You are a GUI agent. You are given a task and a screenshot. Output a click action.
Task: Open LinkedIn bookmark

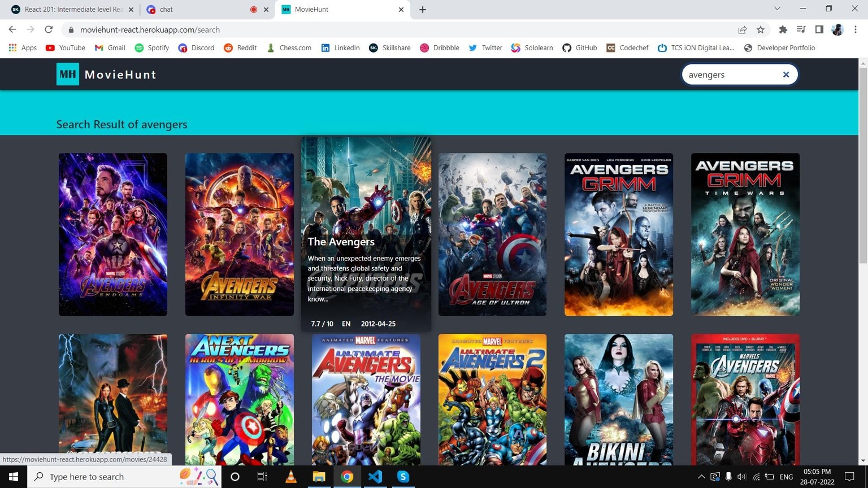tap(340, 47)
